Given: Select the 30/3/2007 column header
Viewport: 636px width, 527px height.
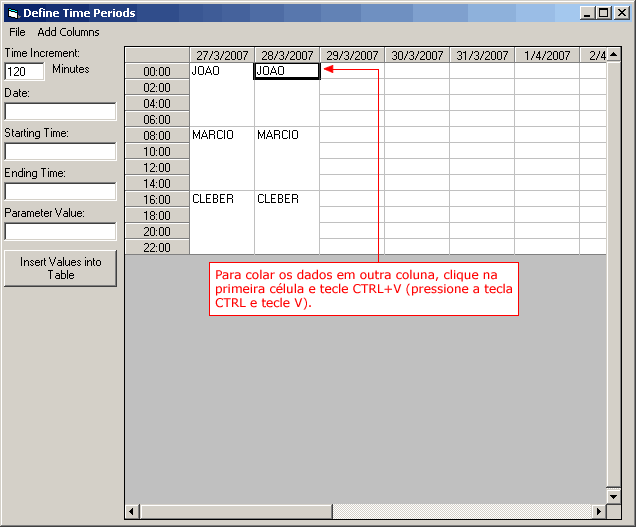Looking at the screenshot, I should point(417,55).
